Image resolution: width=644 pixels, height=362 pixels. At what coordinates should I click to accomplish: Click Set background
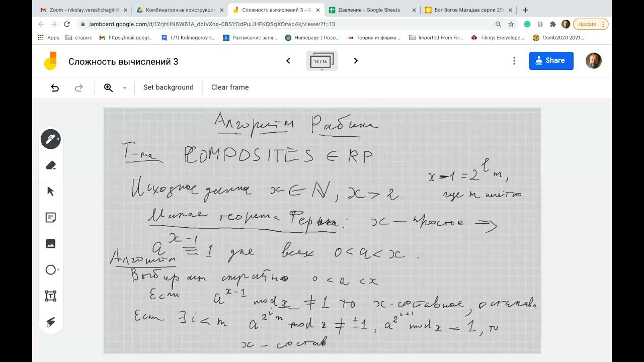pos(168,87)
